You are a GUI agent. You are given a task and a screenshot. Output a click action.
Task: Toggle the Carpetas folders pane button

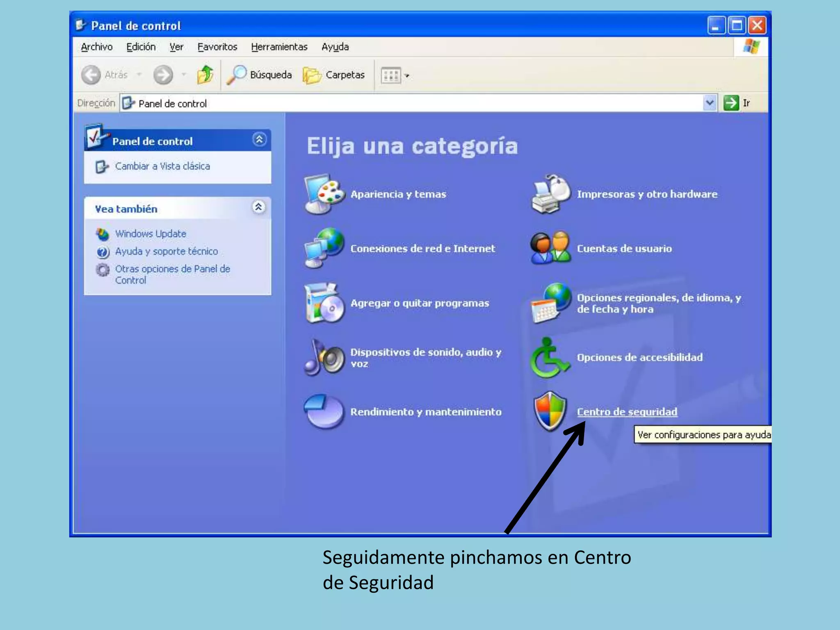point(334,75)
